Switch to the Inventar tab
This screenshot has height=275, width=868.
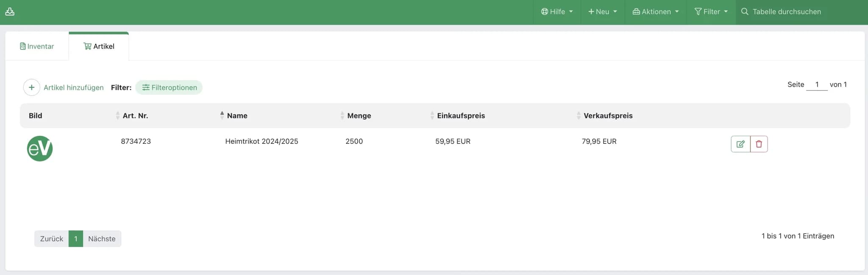tap(37, 46)
